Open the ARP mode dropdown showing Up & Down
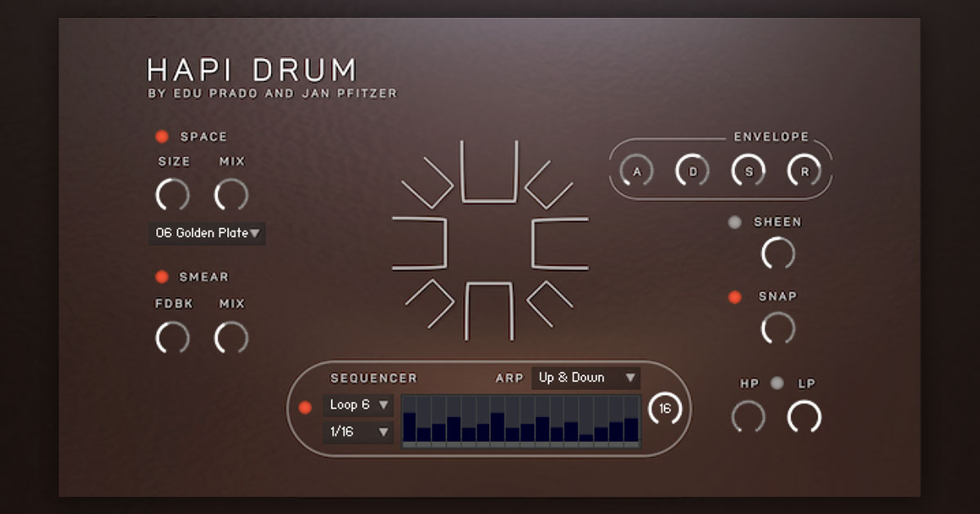Image resolution: width=980 pixels, height=514 pixels. pyautogui.click(x=584, y=378)
